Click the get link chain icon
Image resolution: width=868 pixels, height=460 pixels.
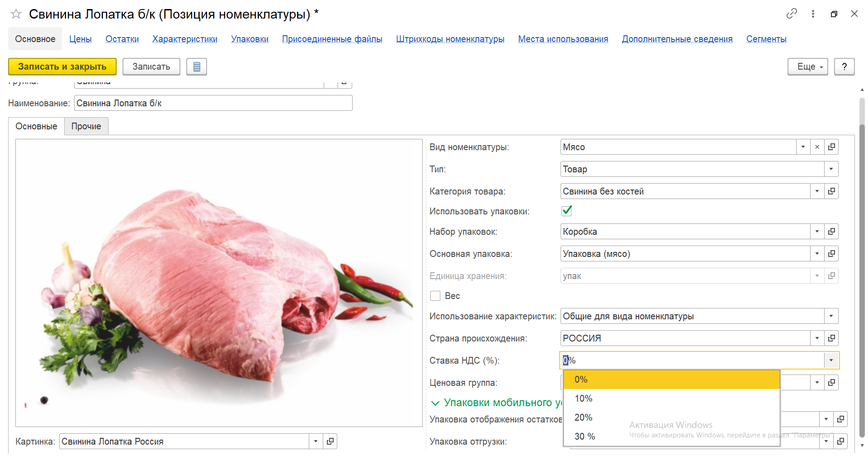click(x=791, y=14)
